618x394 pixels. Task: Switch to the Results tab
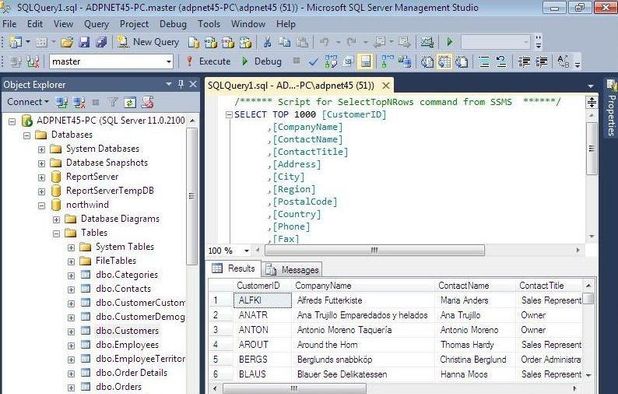[x=234, y=269]
